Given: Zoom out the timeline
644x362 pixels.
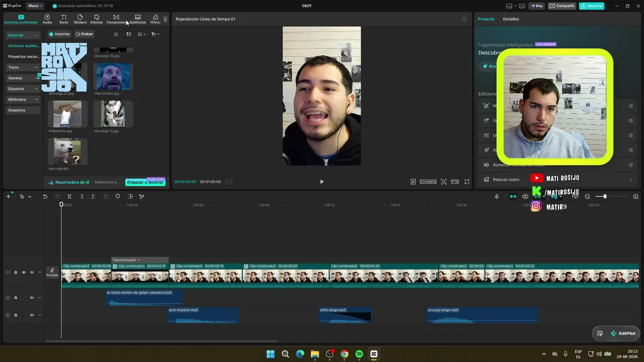Looking at the screenshot, I should 587,197.
